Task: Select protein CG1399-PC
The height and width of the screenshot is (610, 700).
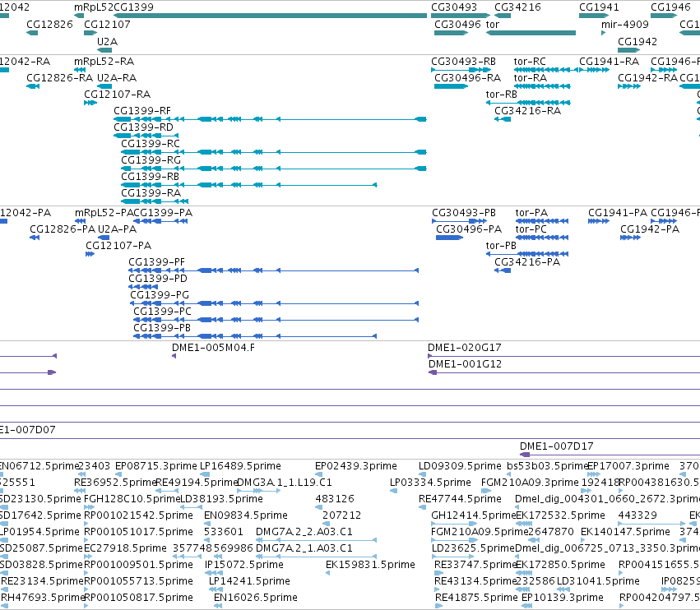Action: click(x=163, y=312)
